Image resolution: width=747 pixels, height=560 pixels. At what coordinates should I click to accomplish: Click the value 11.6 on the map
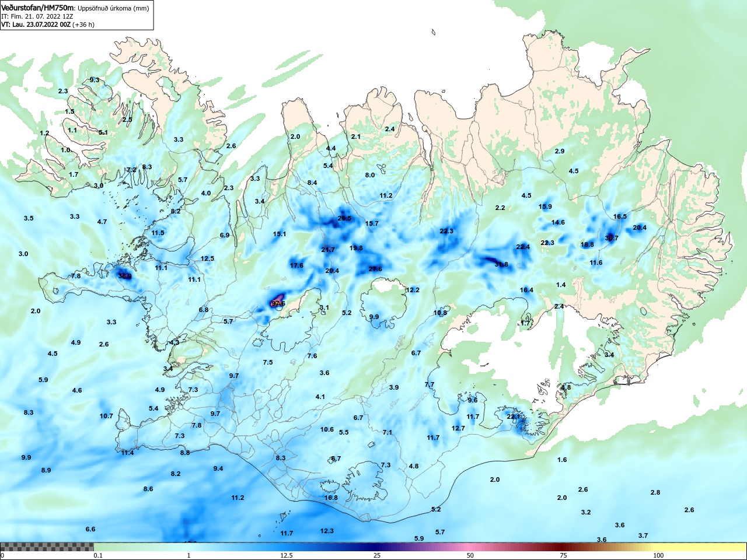(596, 262)
